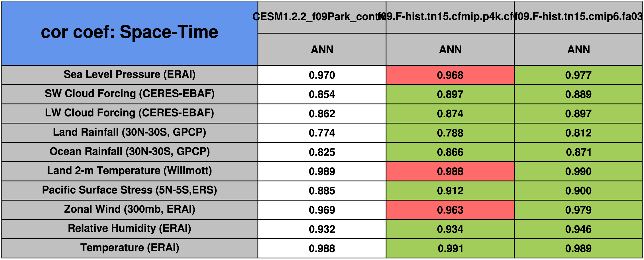This screenshot has width=644, height=260.
Task: Click the Sea Level Pressure (ERAI) row label
Action: pyautogui.click(x=130, y=74)
